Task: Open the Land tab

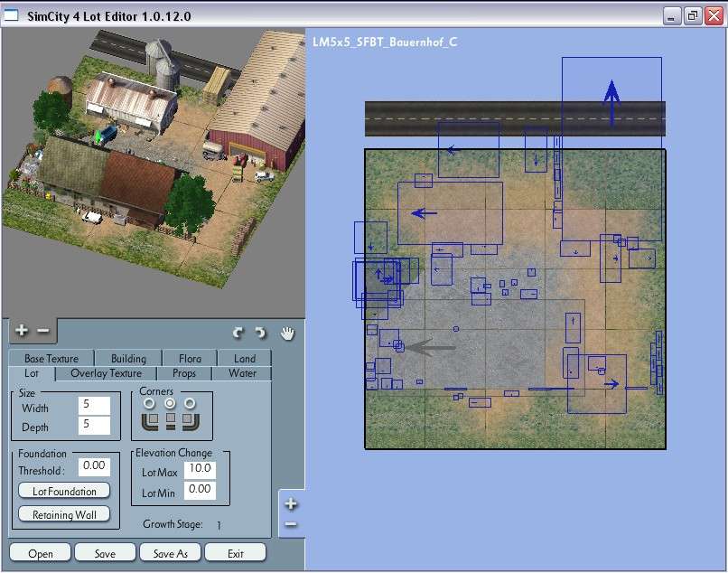Action: tap(245, 358)
